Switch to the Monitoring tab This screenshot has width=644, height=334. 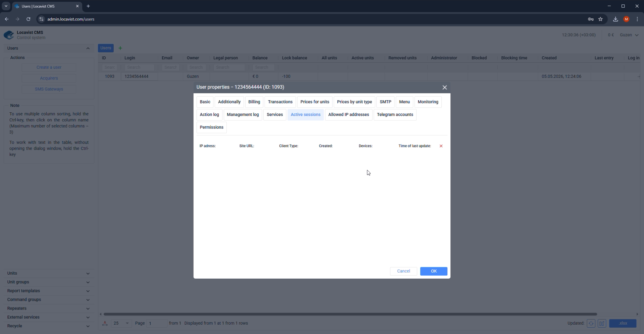pyautogui.click(x=428, y=102)
